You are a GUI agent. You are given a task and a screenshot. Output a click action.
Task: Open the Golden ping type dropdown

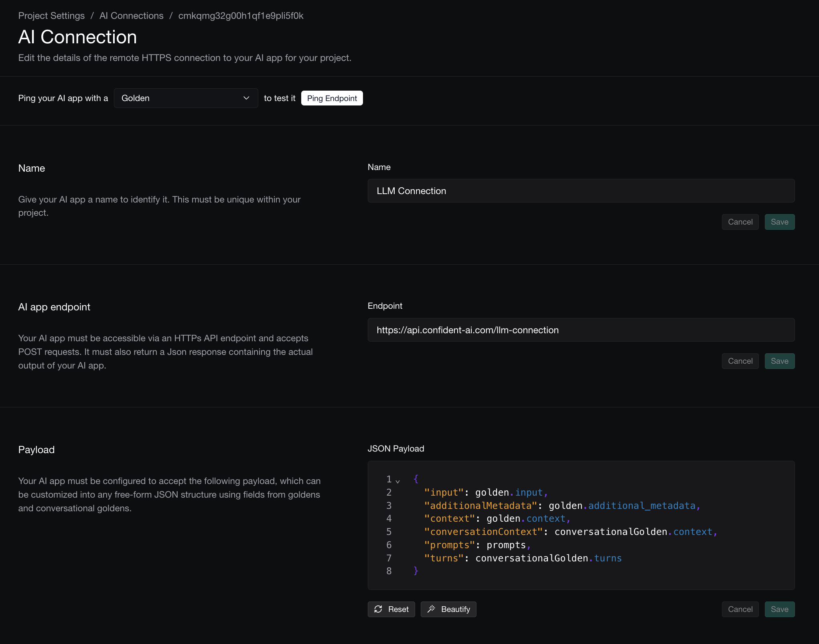tap(185, 98)
